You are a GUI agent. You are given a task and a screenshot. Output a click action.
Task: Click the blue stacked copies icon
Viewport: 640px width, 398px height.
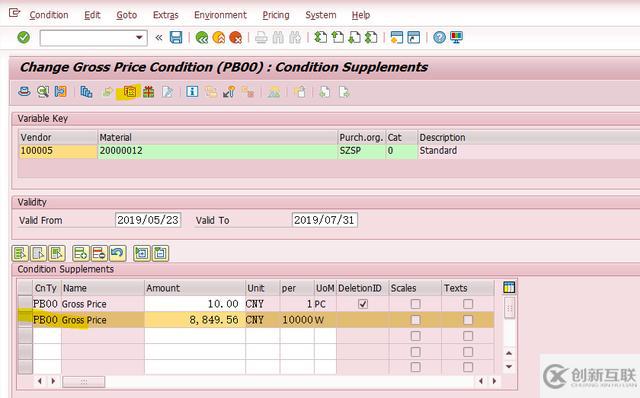86,92
